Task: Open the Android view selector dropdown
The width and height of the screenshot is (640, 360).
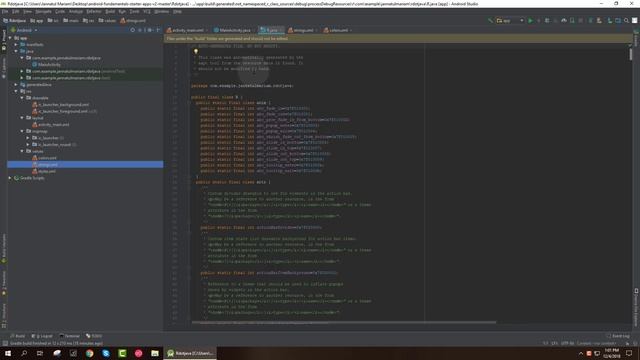Action: 24,30
